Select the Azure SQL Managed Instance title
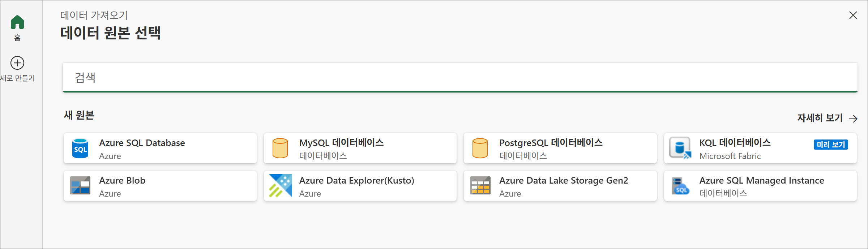 (762, 180)
